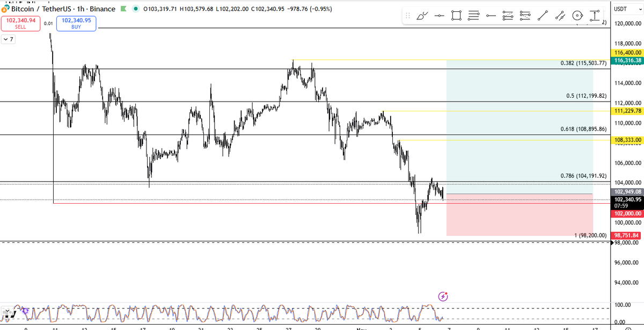The image size is (644, 330).
Task: Click the red stop-loss zone of long position
Action: (x=519, y=215)
